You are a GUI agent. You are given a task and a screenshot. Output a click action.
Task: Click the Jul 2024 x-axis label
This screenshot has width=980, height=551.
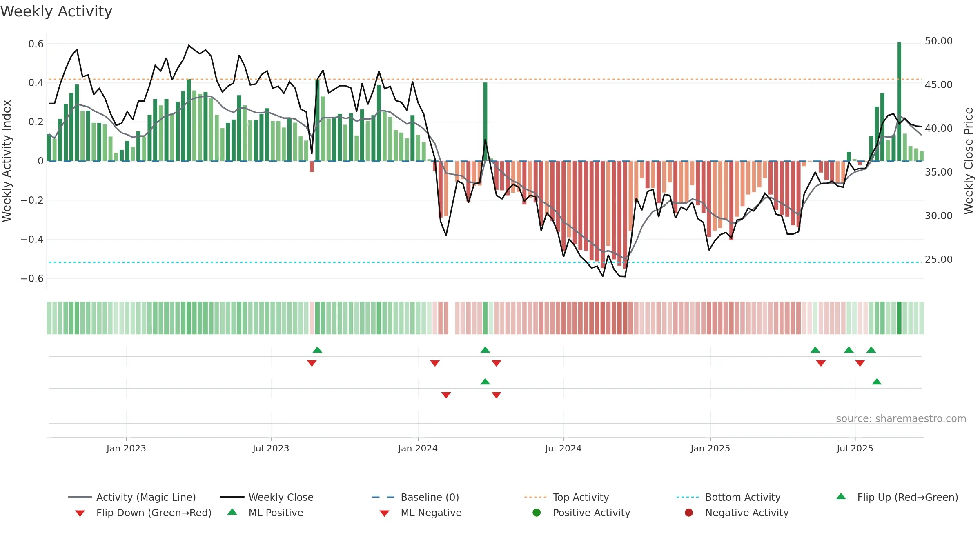pyautogui.click(x=563, y=448)
